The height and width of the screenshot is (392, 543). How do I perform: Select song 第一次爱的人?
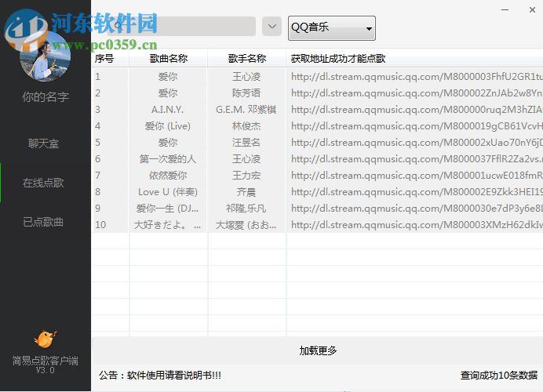[x=168, y=159]
